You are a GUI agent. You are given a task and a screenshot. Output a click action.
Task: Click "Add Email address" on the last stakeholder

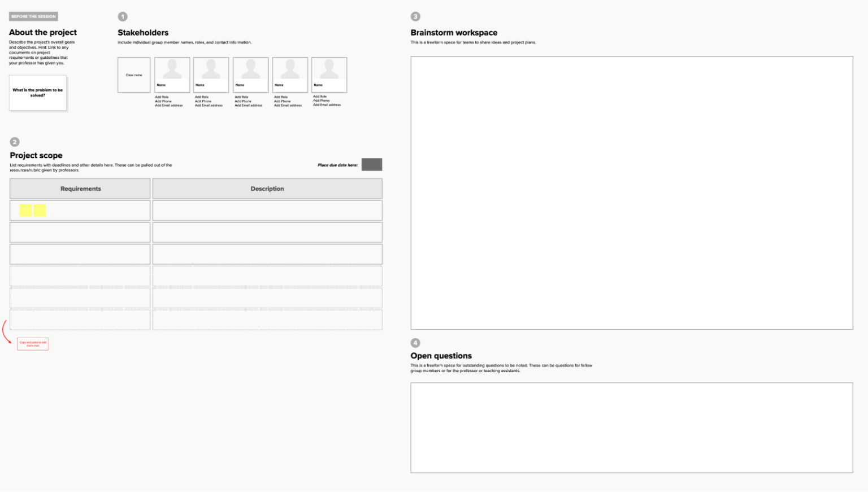coord(327,105)
